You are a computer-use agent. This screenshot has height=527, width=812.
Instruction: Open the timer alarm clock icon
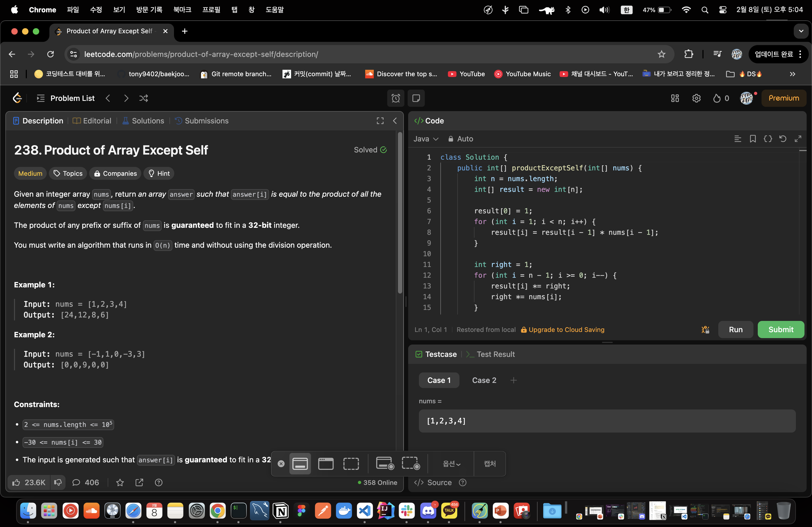tap(396, 98)
